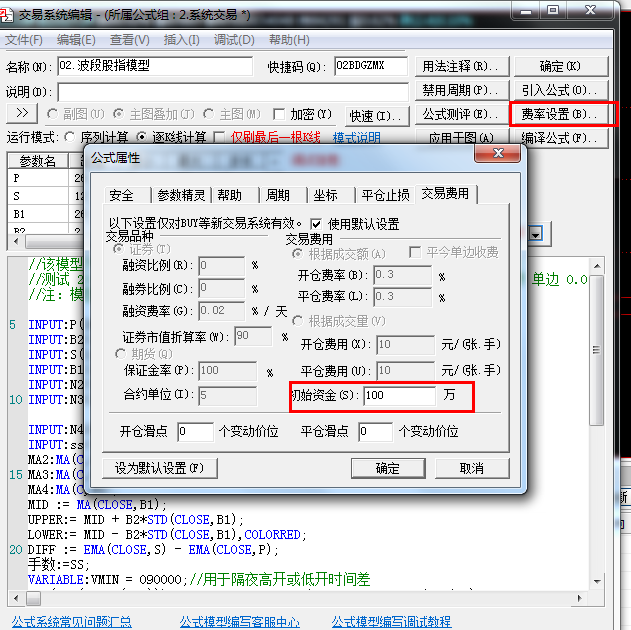
Task: Open the 调试(D) menu
Action: click(x=234, y=40)
